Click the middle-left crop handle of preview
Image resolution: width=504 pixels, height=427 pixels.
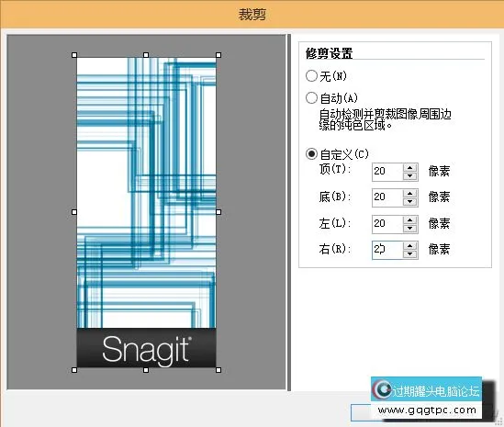[x=74, y=212]
